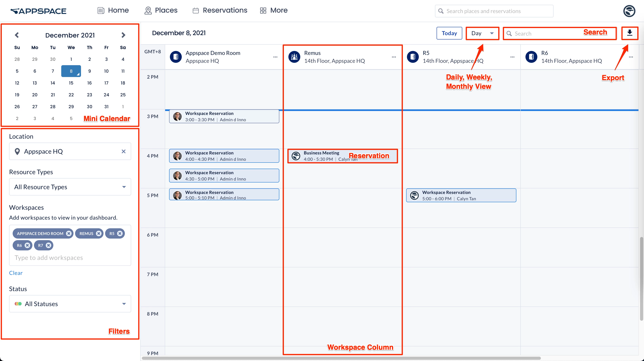644x361 pixels.
Task: Open the Reservations menu
Action: click(220, 10)
